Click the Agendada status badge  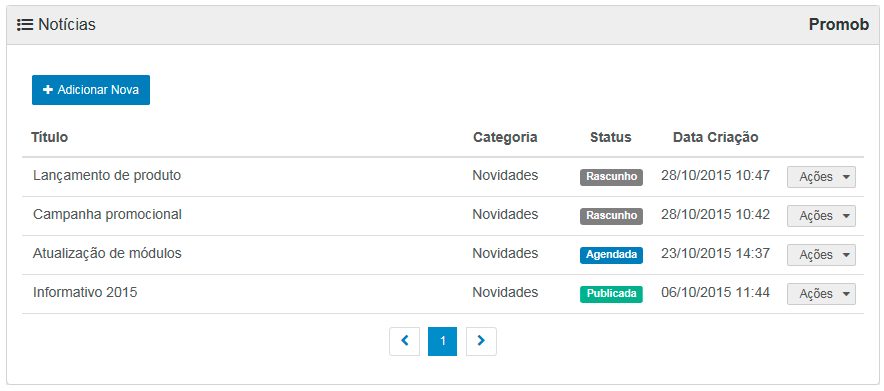pyautogui.click(x=611, y=255)
